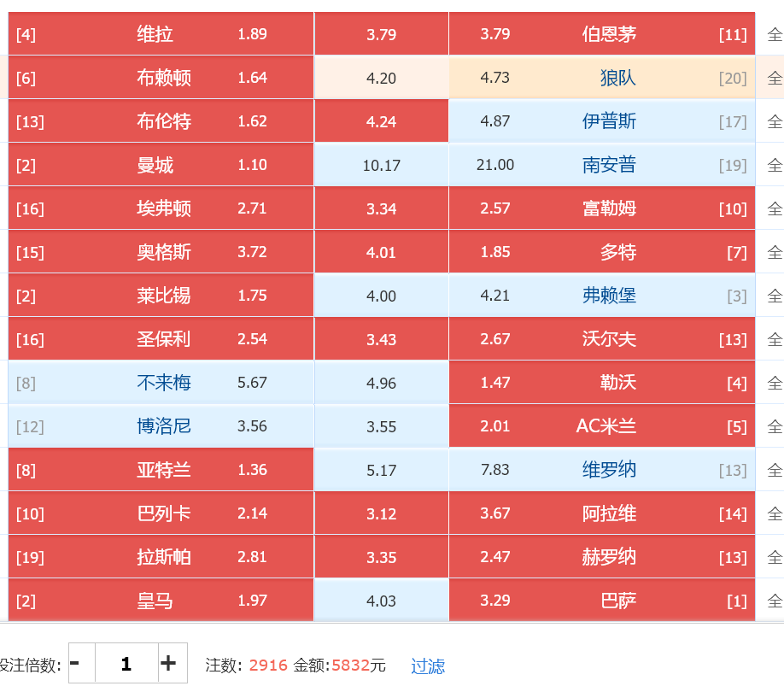Select the 4.03 draw for 皇马 match
The image size is (784, 692).
click(x=382, y=600)
